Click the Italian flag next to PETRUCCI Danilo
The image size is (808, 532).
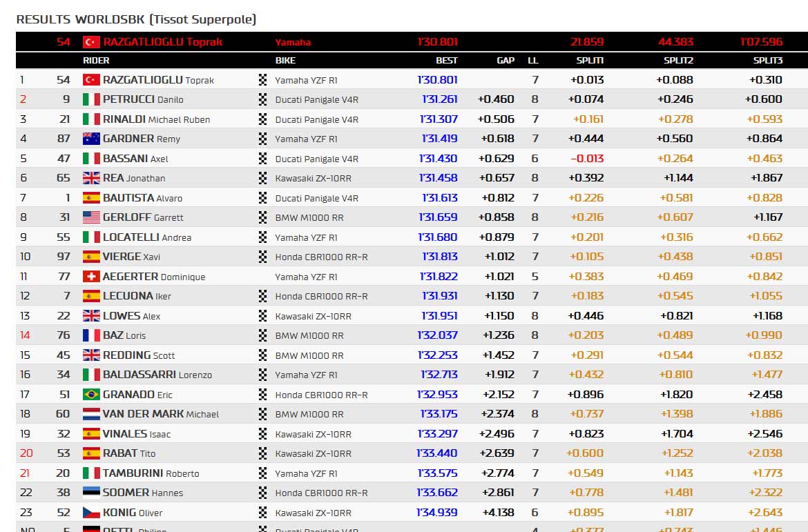(x=91, y=99)
